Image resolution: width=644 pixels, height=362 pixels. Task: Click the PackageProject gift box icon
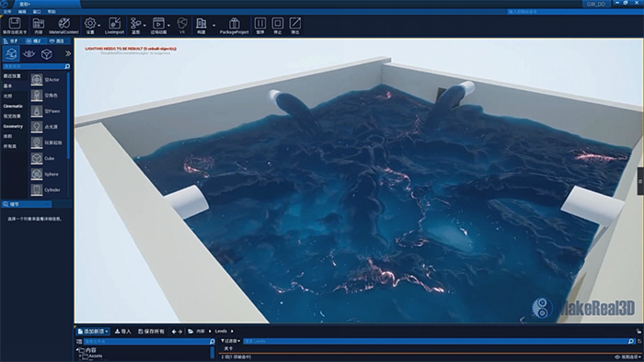[234, 23]
